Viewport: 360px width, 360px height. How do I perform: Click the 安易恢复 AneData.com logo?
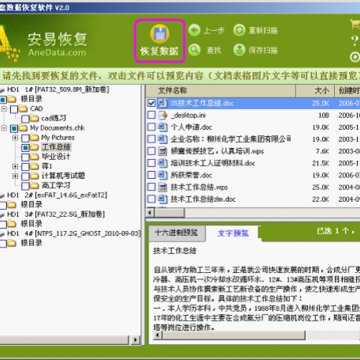(43, 43)
